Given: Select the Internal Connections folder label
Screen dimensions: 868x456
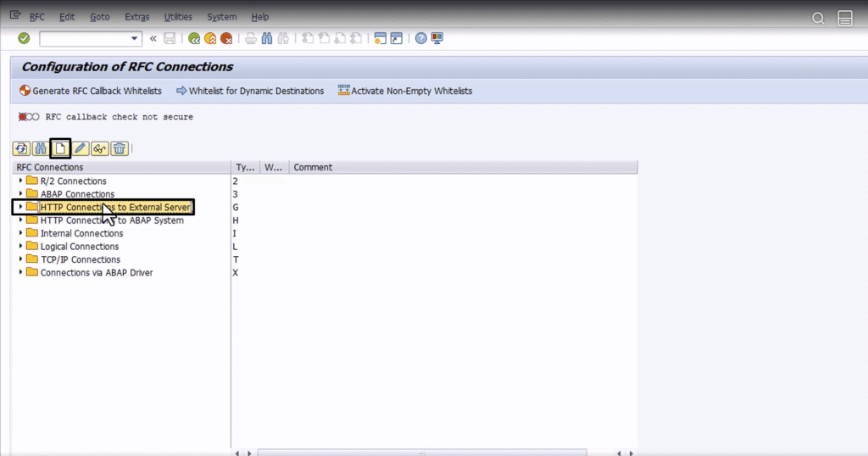Looking at the screenshot, I should click(x=82, y=234).
